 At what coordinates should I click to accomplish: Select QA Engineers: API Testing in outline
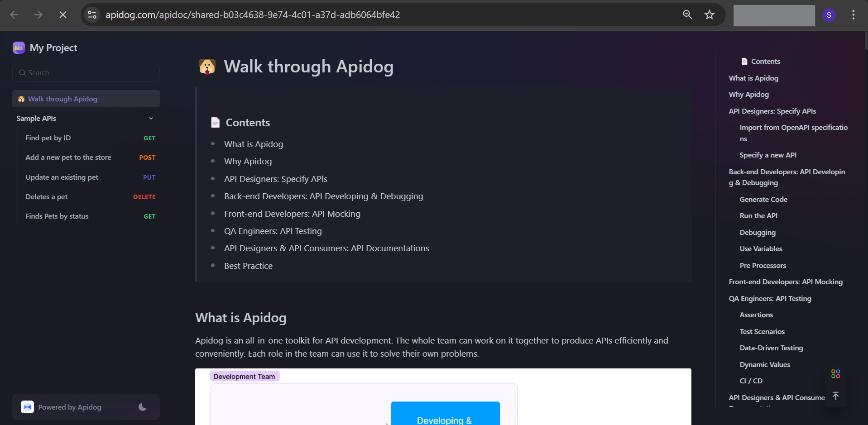[x=770, y=298]
